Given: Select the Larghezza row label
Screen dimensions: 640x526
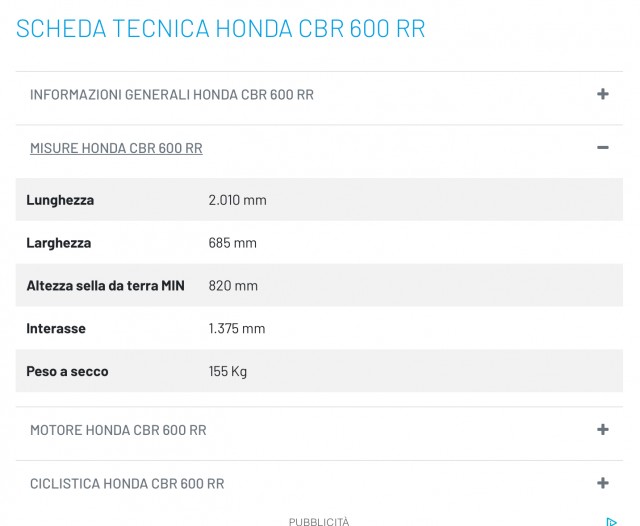Looking at the screenshot, I should [x=58, y=243].
